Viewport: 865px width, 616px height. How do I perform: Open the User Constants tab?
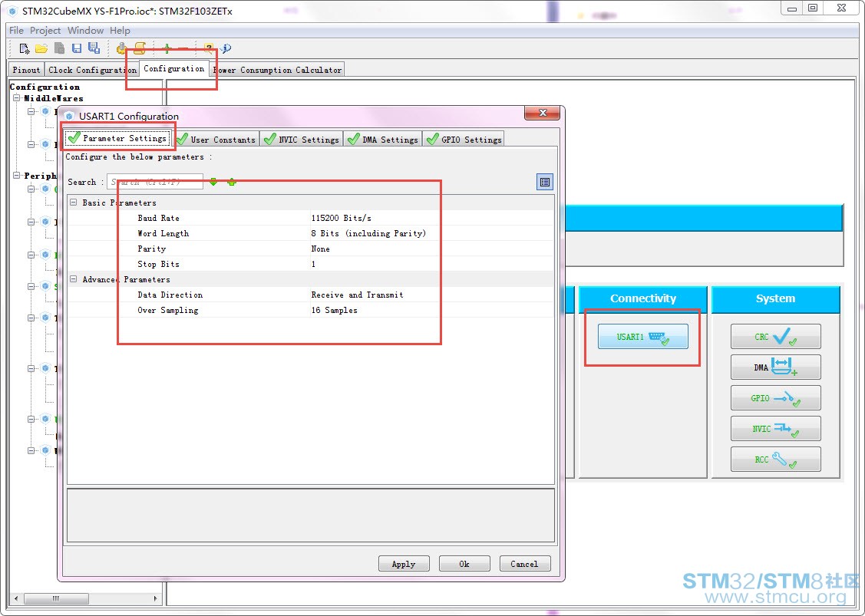[216, 140]
